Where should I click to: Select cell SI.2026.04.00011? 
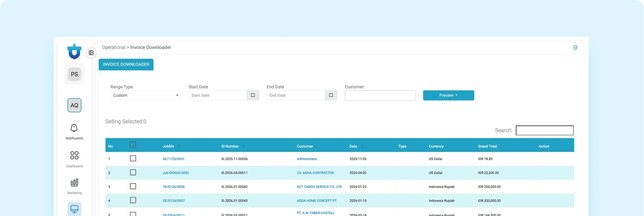pyautogui.click(x=234, y=173)
